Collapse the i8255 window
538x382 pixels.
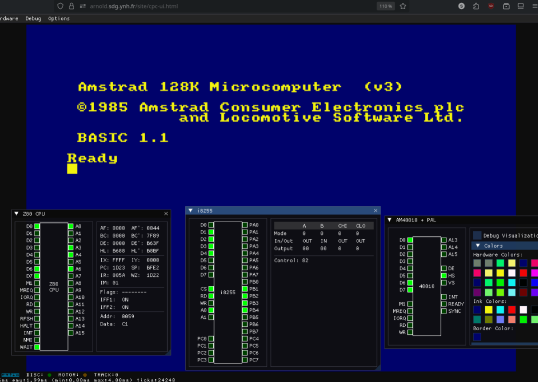coord(190,210)
